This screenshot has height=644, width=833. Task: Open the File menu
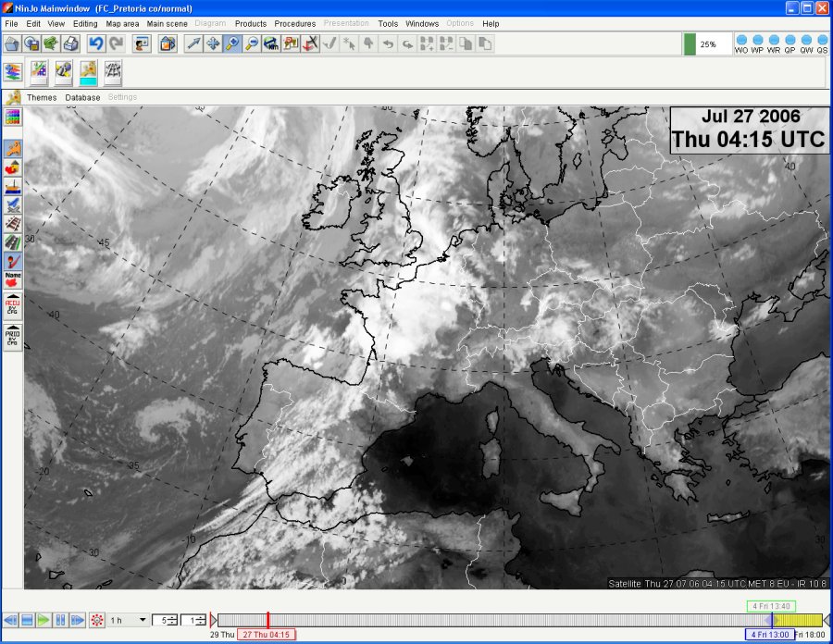11,23
